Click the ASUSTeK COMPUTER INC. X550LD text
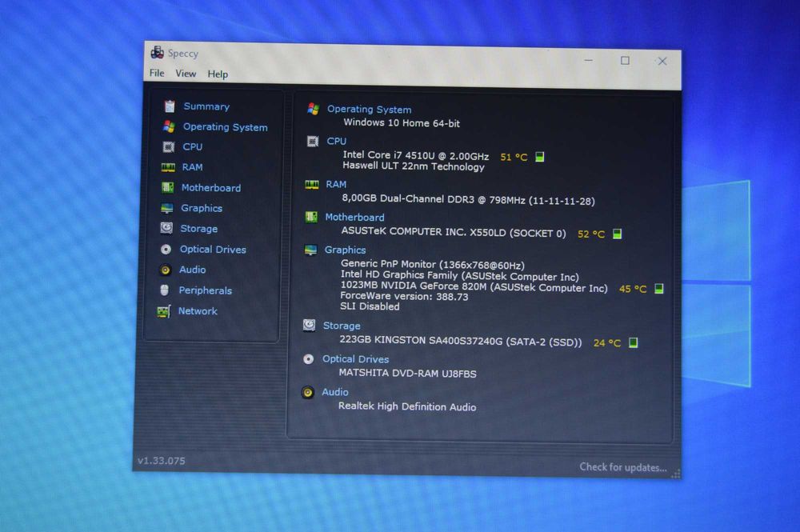Viewport: 800px width, 532px height. (454, 232)
